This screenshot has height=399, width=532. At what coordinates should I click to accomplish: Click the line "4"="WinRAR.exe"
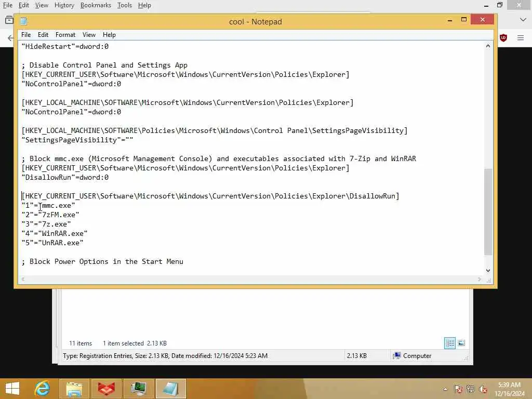(54, 233)
